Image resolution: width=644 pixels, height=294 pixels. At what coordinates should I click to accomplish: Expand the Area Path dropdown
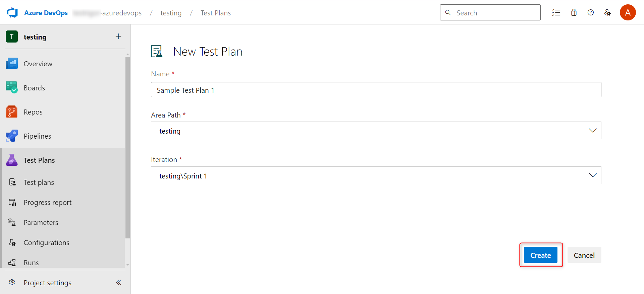tap(592, 131)
